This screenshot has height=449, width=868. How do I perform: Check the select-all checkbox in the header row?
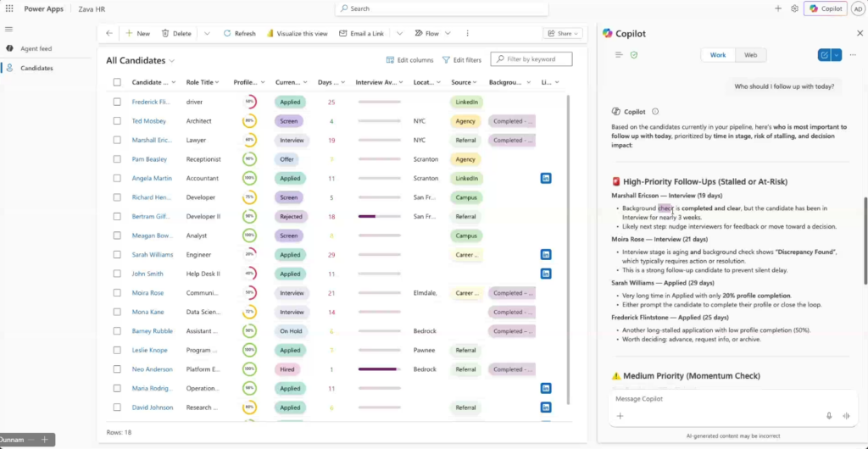coord(117,82)
